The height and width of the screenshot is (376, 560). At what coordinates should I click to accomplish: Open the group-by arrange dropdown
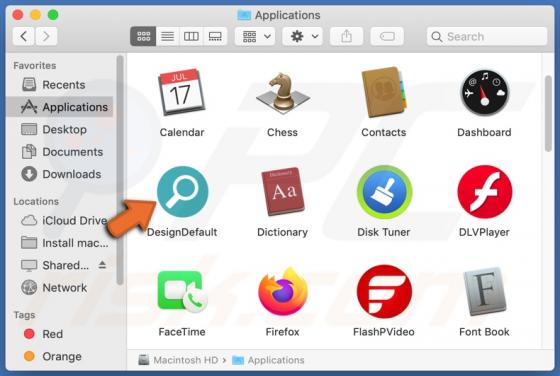255,36
